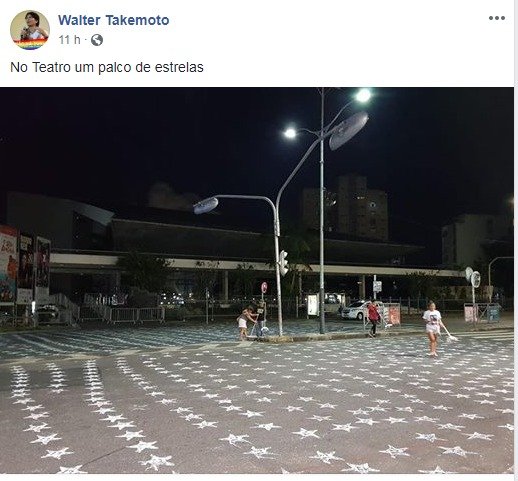The image size is (518, 481).
Task: Click the white parked car in the photo
Action: (x=355, y=311)
